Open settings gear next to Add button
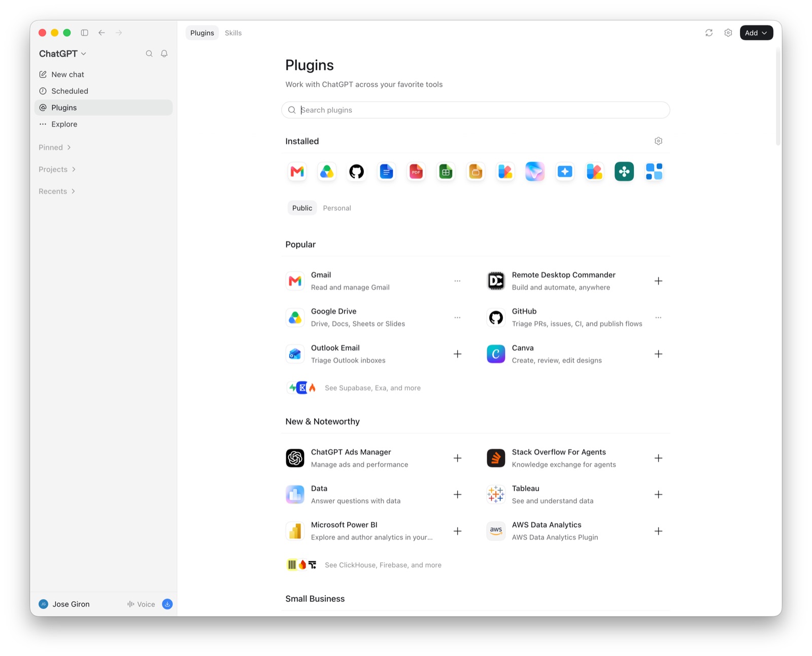 click(x=728, y=33)
